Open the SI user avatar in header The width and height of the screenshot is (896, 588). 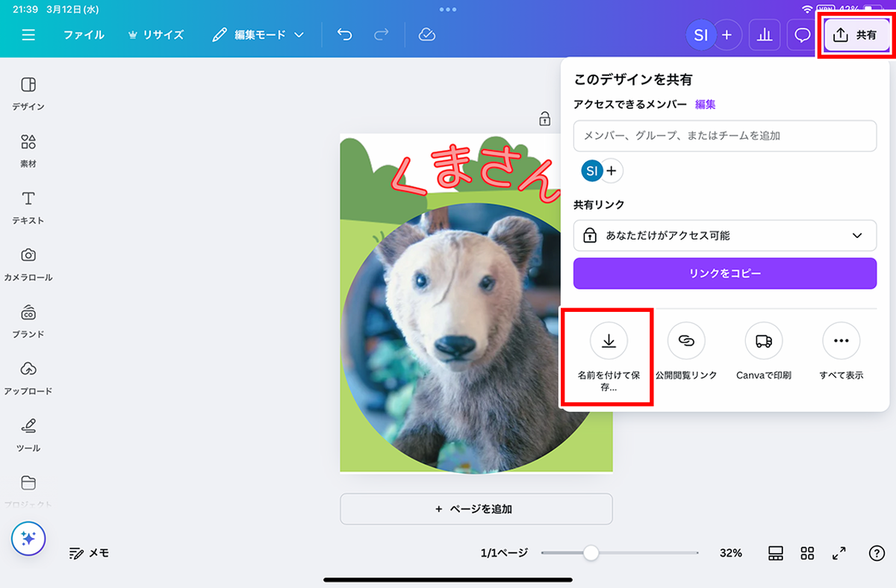pyautogui.click(x=700, y=35)
